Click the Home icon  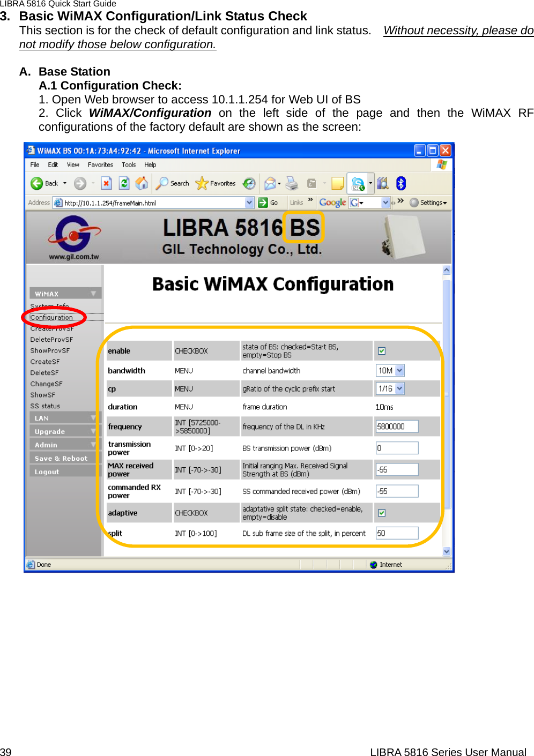pos(142,183)
